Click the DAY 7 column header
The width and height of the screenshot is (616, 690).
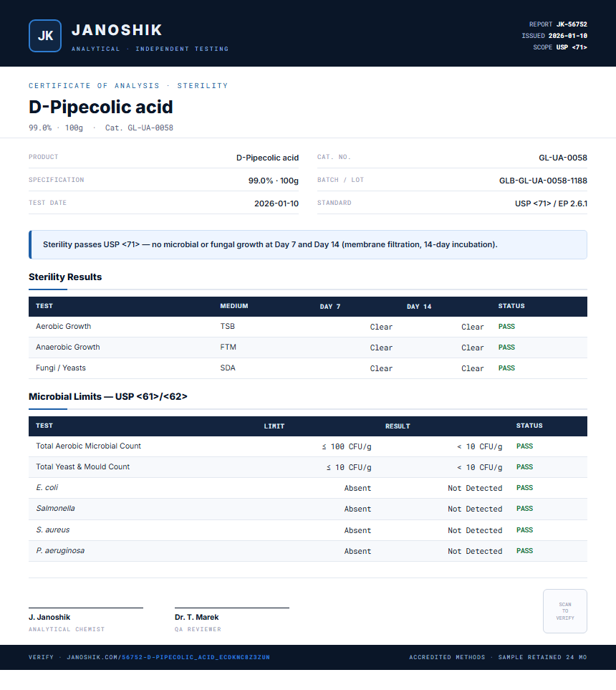[x=330, y=306]
